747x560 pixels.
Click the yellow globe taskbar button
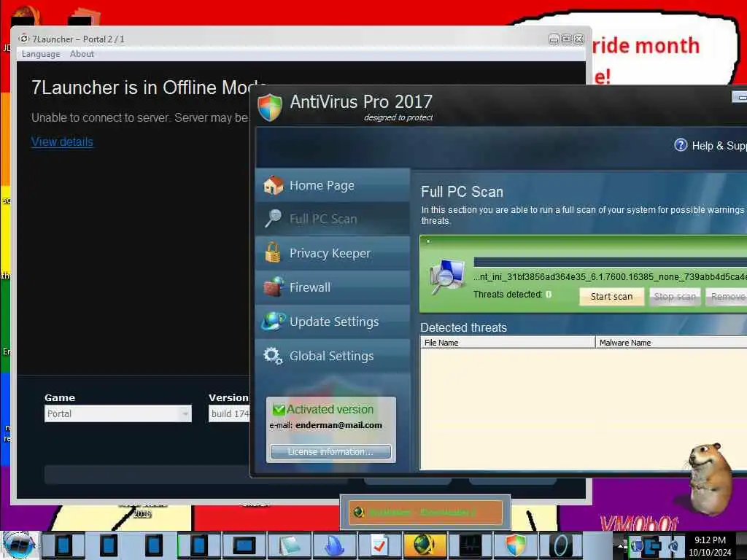point(425,545)
